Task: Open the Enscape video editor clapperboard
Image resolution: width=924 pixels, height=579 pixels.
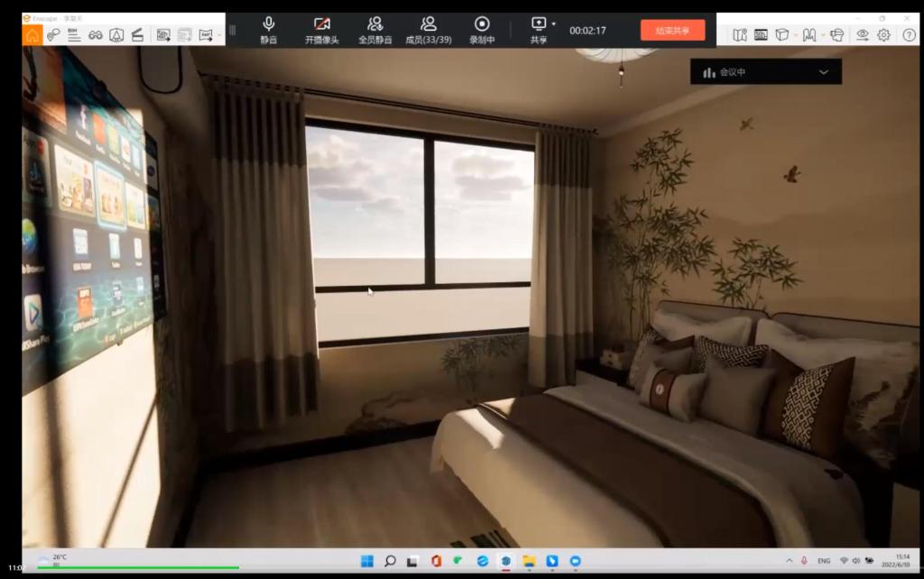Action: click(137, 35)
